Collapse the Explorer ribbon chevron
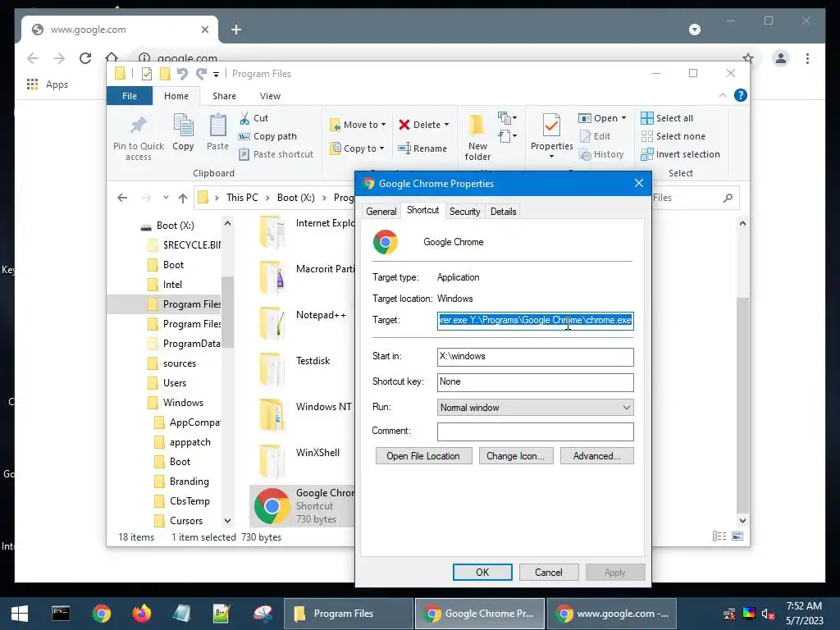 pos(722,95)
